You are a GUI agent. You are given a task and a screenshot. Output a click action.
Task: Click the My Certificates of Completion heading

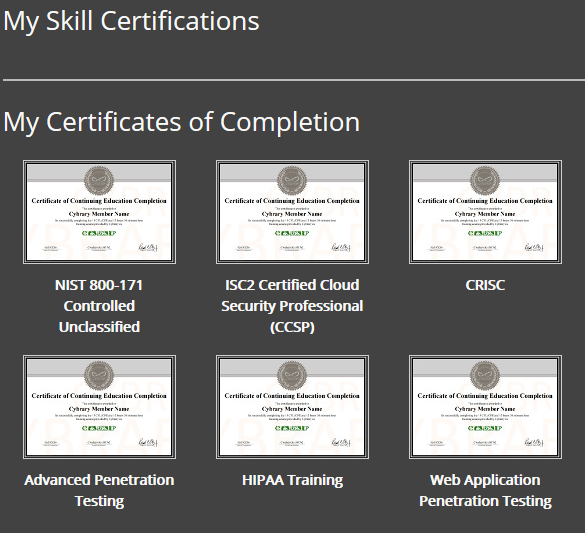coord(181,123)
